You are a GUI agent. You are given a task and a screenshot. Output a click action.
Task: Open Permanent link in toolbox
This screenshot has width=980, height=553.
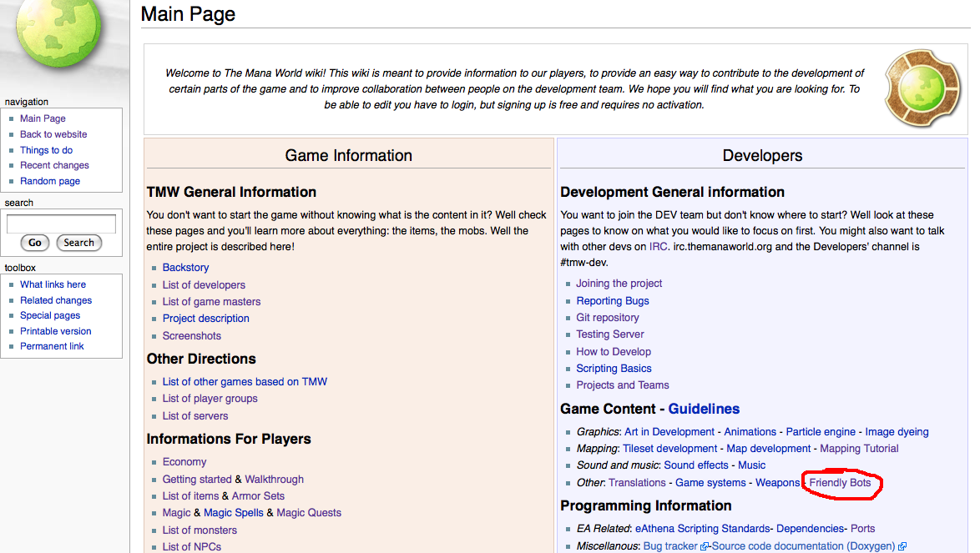pyautogui.click(x=52, y=346)
